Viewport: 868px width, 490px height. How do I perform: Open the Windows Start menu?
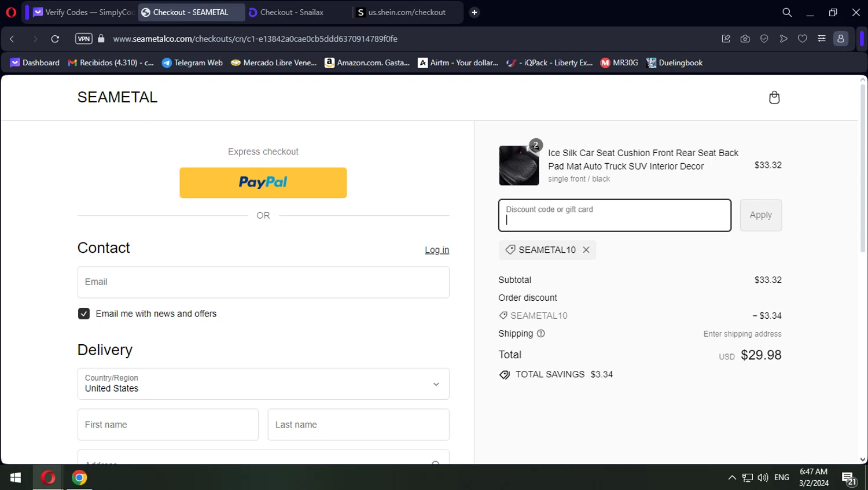click(x=16, y=478)
